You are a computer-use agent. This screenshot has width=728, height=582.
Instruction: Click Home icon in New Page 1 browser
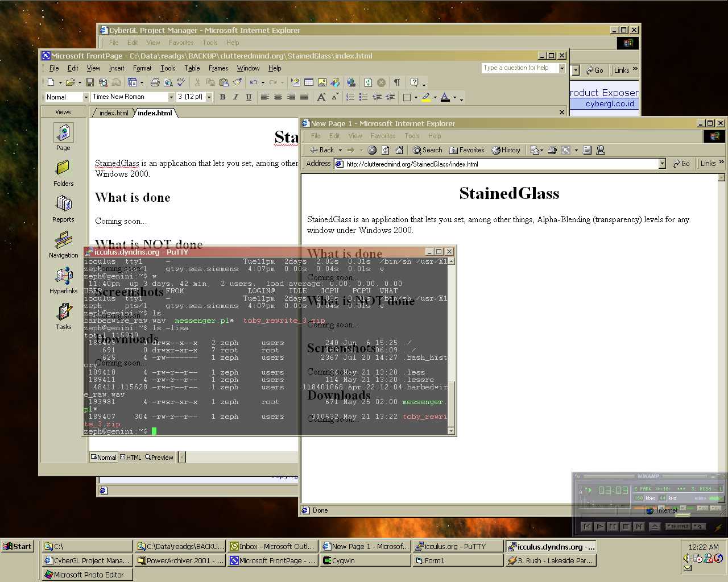(399, 150)
